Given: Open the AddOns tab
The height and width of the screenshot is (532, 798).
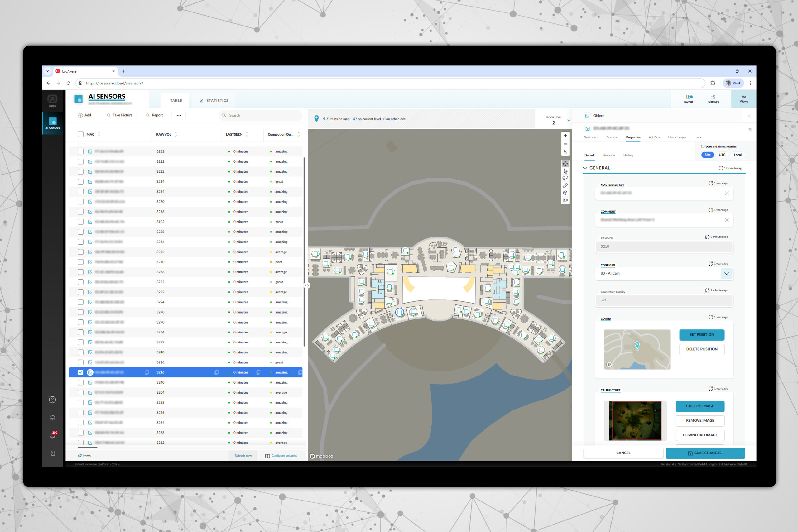Looking at the screenshot, I should tap(654, 137).
